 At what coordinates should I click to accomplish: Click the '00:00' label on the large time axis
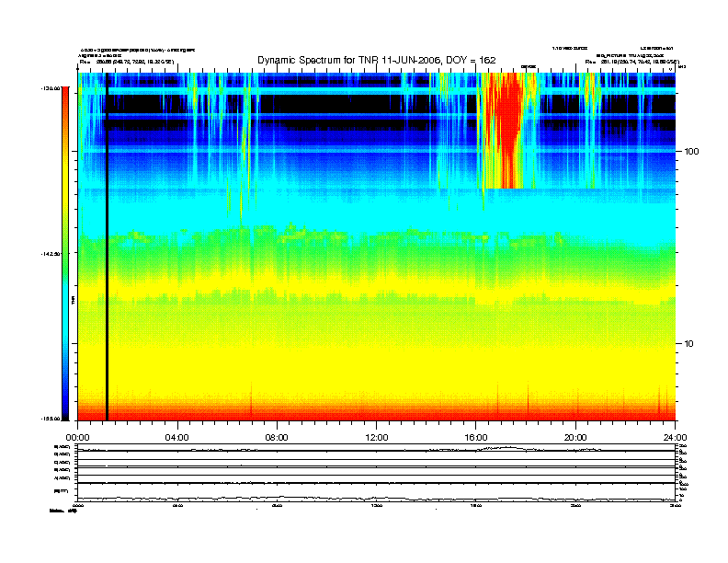[x=78, y=438]
